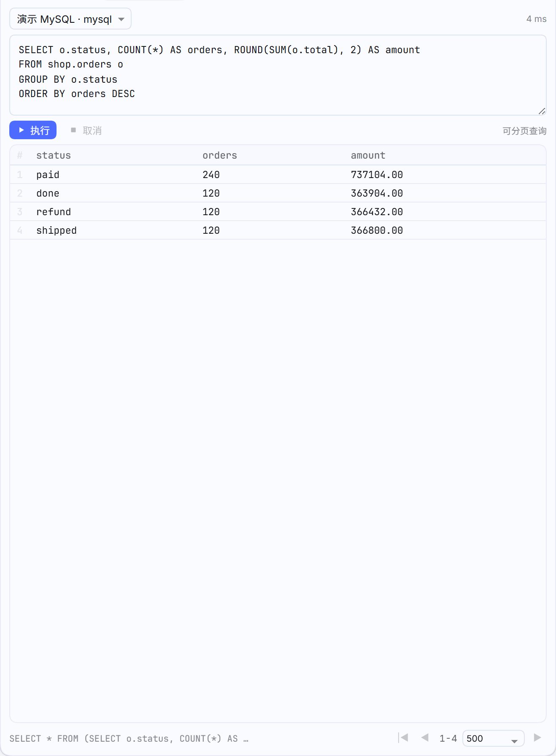Click the 366800.00 amount cell
The width and height of the screenshot is (556, 756).
point(377,230)
